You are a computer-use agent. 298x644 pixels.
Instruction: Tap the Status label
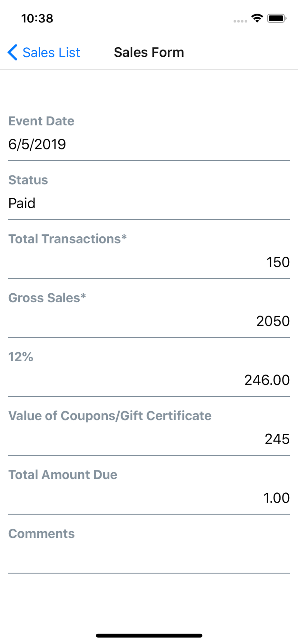(x=28, y=180)
